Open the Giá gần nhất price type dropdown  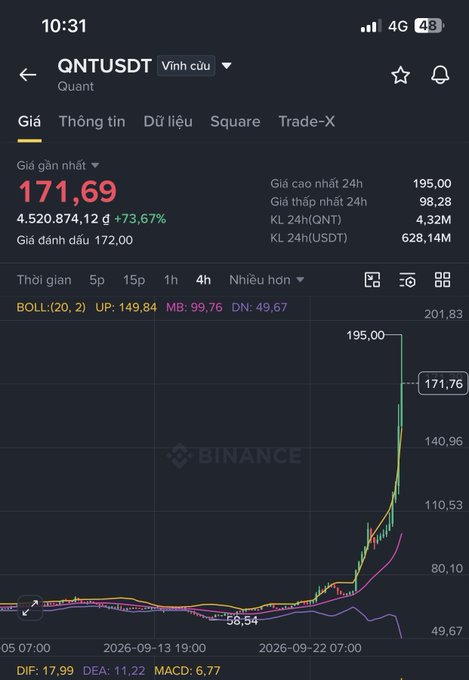pyautogui.click(x=58, y=165)
